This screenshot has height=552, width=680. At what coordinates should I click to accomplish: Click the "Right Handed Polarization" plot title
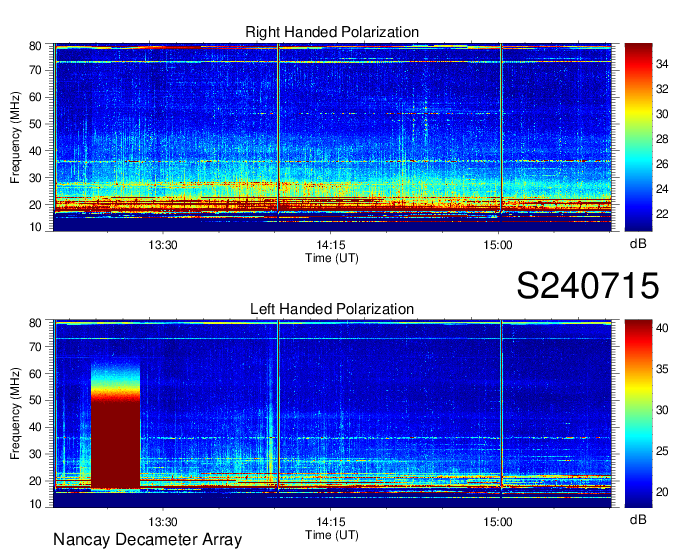(332, 32)
